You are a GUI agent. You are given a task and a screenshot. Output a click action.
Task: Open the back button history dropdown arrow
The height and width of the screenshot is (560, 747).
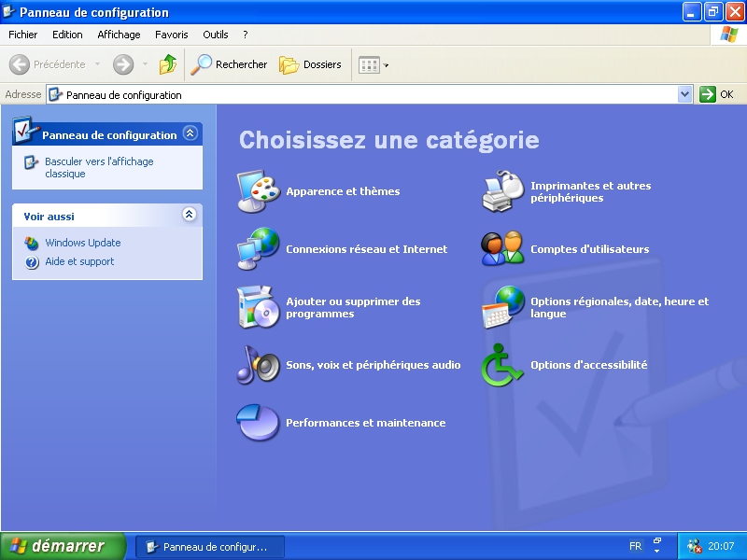coord(97,64)
